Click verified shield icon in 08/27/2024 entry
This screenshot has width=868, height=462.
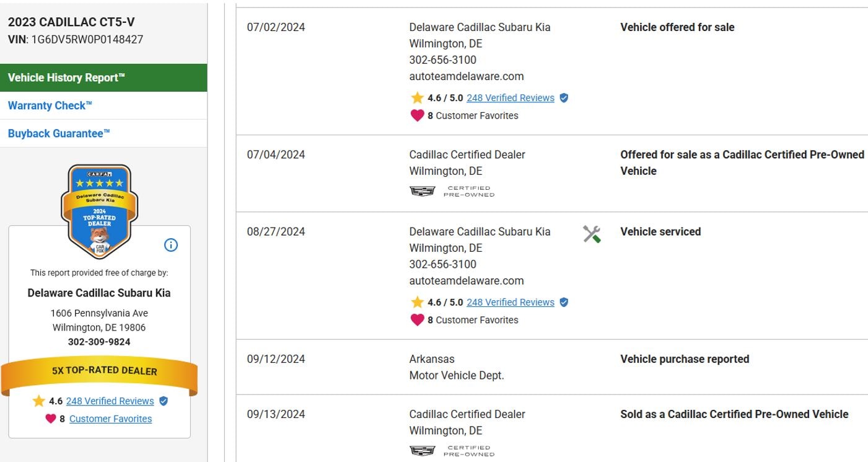tap(564, 303)
